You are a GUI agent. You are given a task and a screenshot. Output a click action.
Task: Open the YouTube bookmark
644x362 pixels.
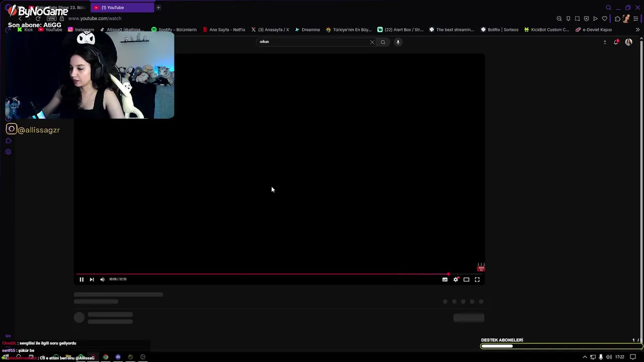(x=50, y=30)
